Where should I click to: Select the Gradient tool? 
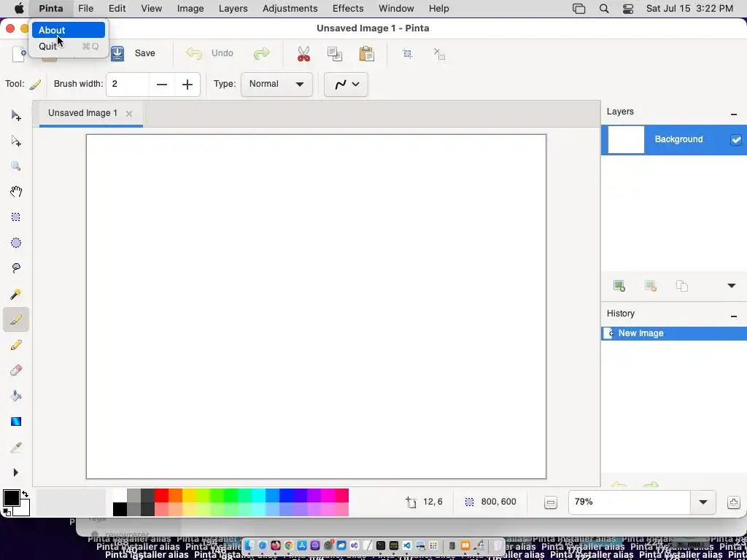coord(16,421)
